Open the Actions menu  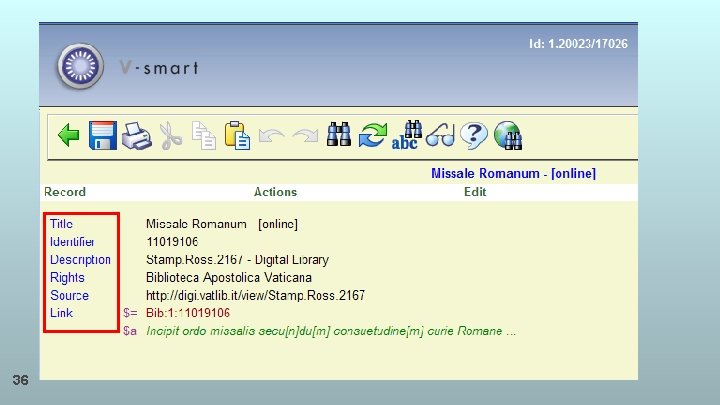(x=276, y=192)
